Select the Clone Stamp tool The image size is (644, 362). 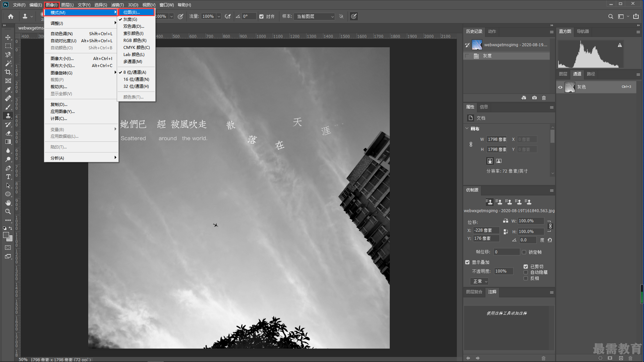click(8, 116)
